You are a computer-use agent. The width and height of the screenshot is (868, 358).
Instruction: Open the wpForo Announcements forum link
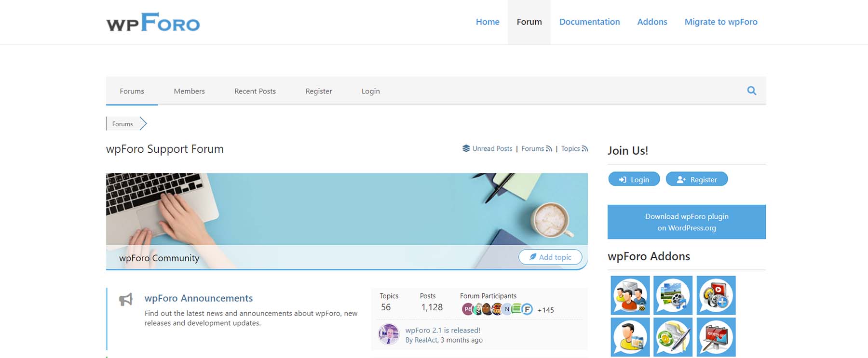coord(199,298)
